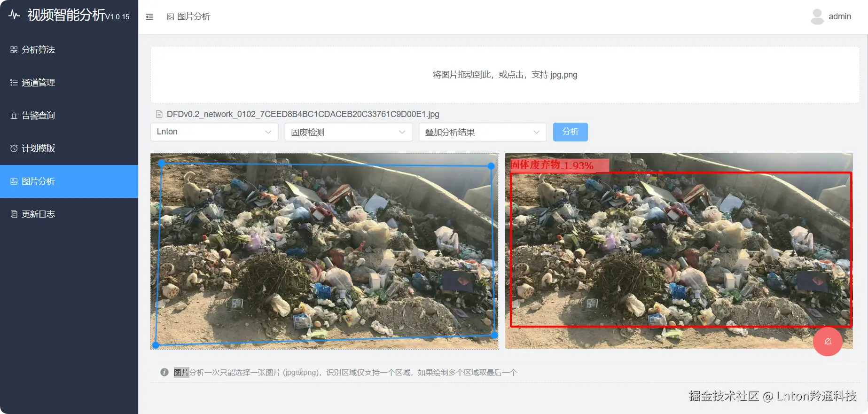Click the 图片分析 image icon in sidebar
This screenshot has width=868, height=414.
pyautogui.click(x=14, y=181)
